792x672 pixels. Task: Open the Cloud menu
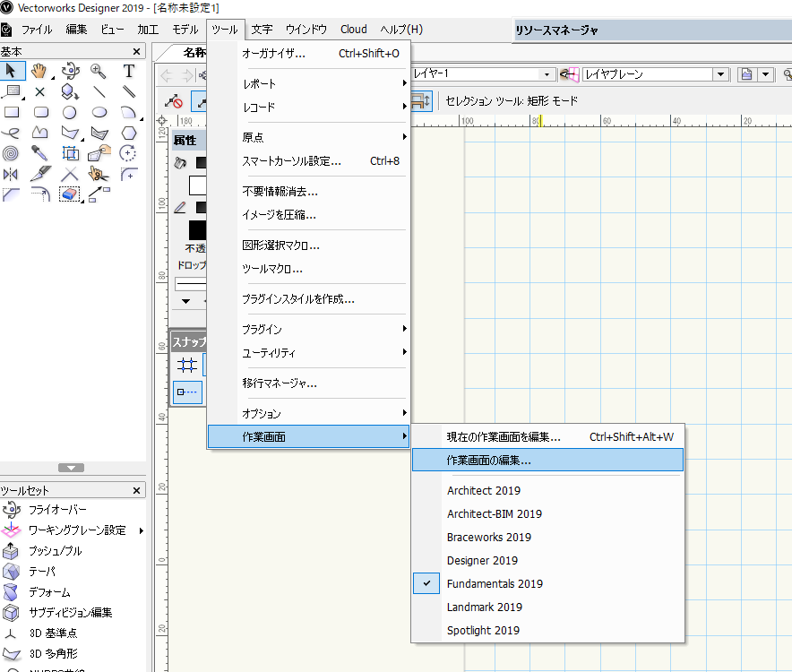pyautogui.click(x=354, y=30)
